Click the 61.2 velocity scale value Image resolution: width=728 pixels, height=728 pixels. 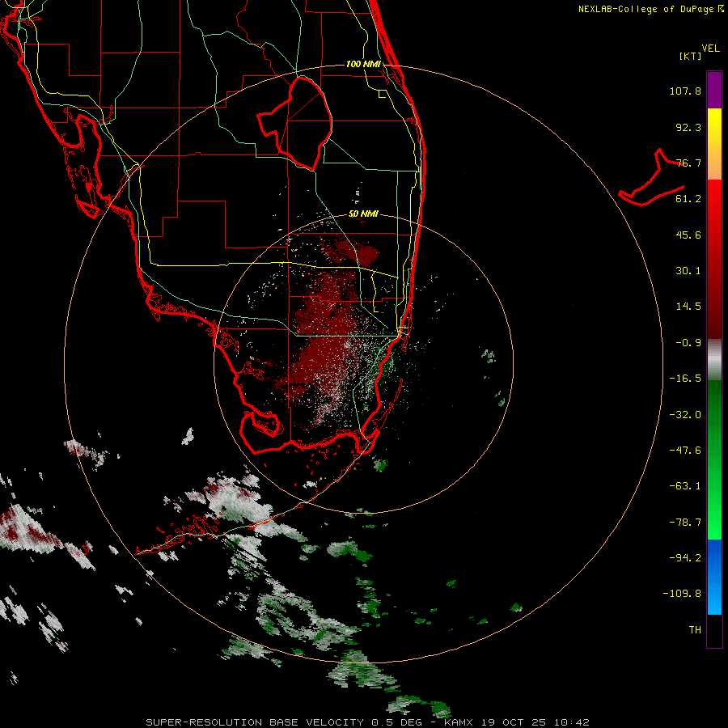tap(688, 199)
